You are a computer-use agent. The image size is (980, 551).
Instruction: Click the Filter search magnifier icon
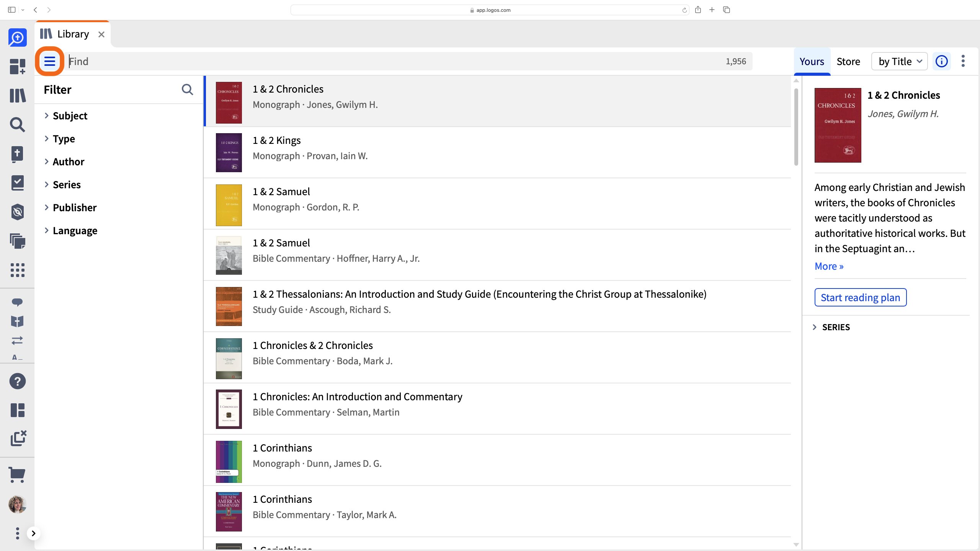[x=187, y=90]
